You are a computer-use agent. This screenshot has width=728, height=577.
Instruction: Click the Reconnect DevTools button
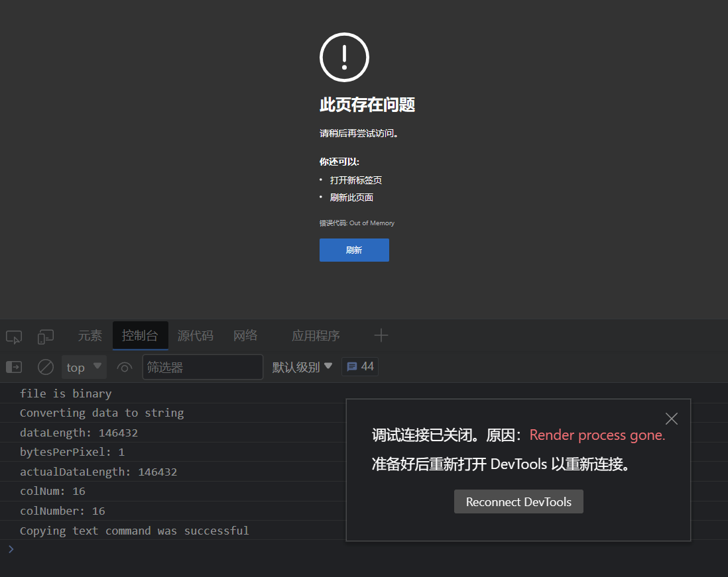pyautogui.click(x=518, y=501)
